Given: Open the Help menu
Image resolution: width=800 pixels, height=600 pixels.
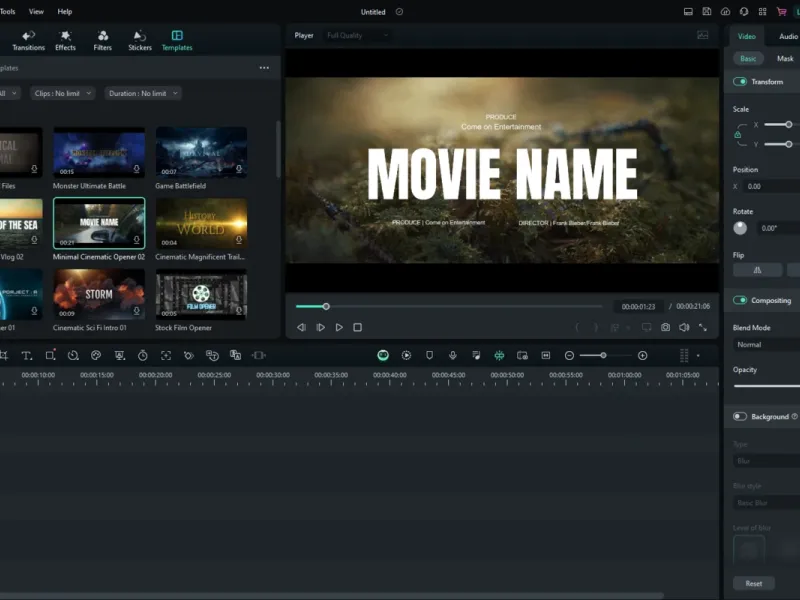Looking at the screenshot, I should (x=65, y=11).
